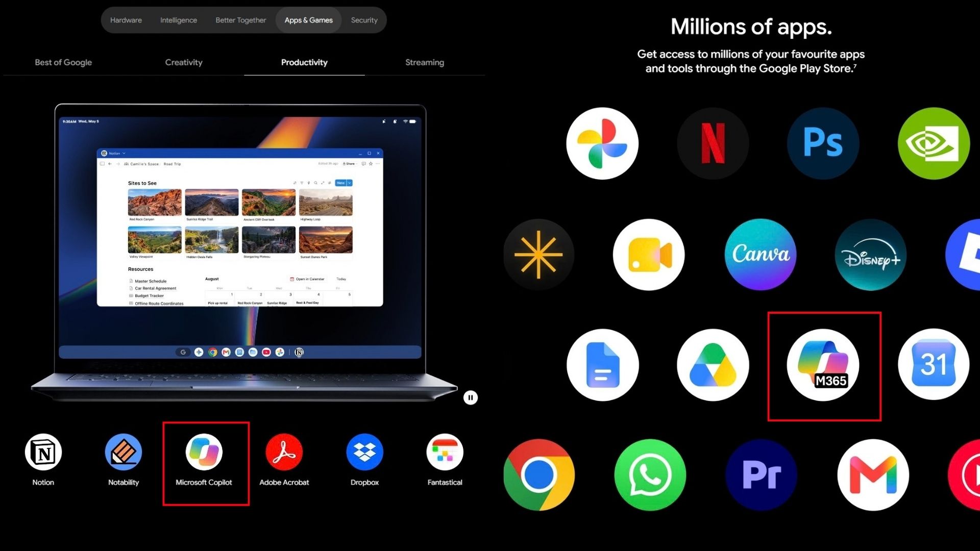Screen dimensions: 980x551
Task: Switch to the Hardware section
Action: pos(126,20)
